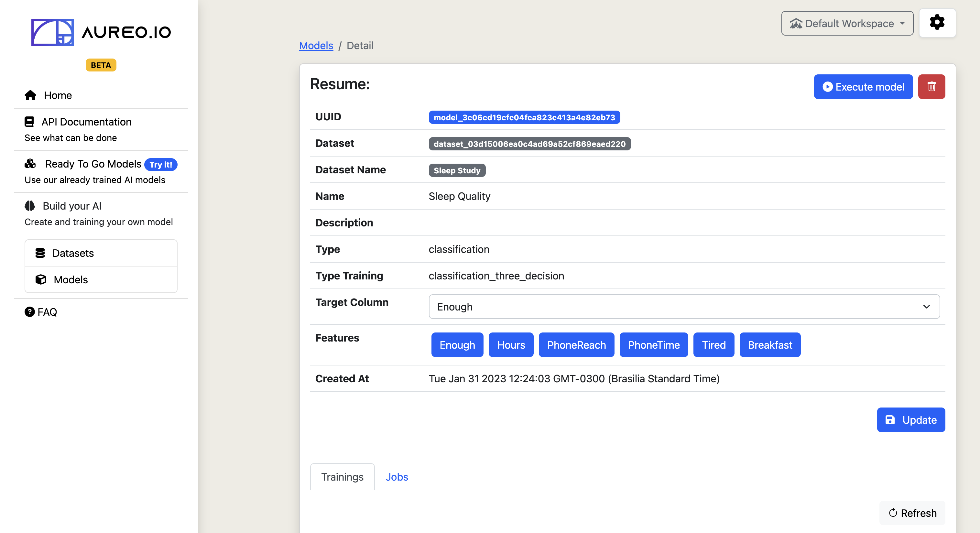Click the Update button's save icon
The image size is (980, 533).
pyautogui.click(x=890, y=419)
